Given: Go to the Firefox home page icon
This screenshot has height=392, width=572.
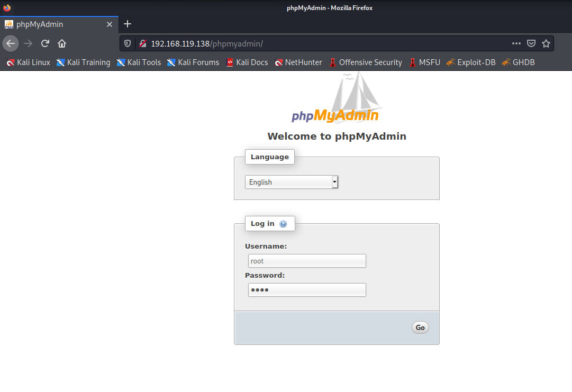Looking at the screenshot, I should 62,44.
